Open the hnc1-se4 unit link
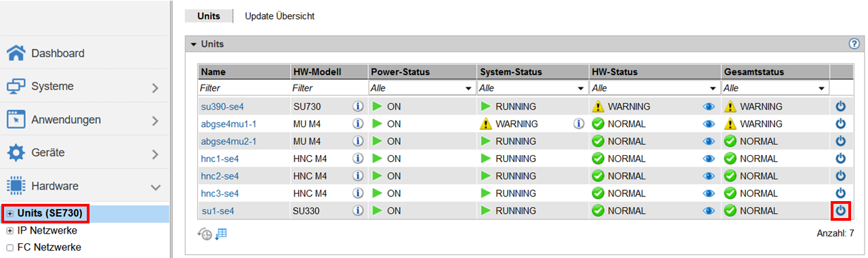The image size is (868, 258). (220, 158)
